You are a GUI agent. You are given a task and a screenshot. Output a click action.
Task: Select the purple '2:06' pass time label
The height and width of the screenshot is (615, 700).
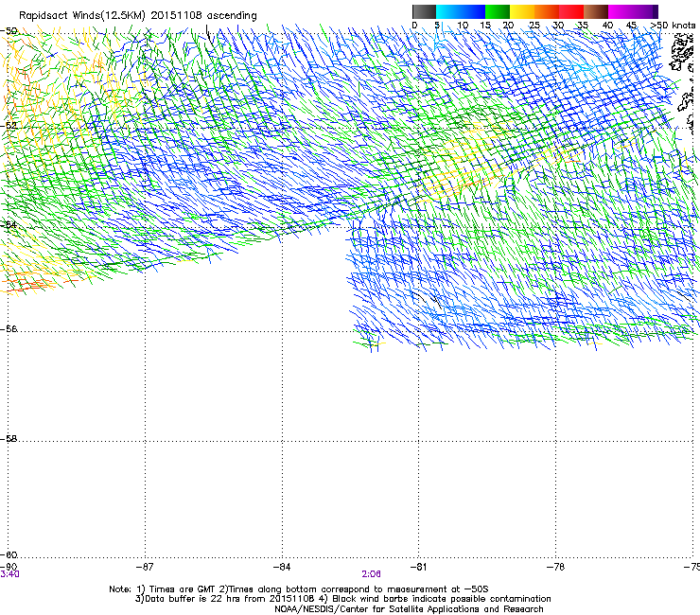[x=371, y=574]
